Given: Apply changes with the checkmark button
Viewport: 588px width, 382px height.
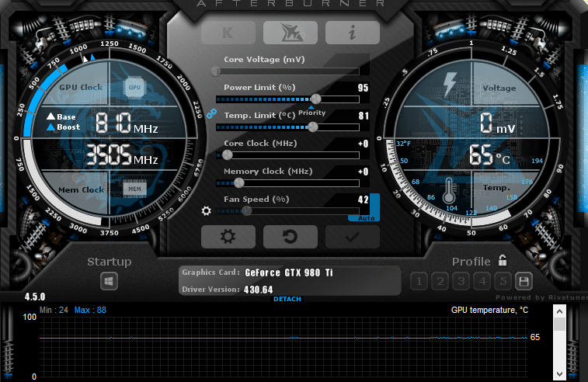Looking at the screenshot, I should [x=352, y=237].
